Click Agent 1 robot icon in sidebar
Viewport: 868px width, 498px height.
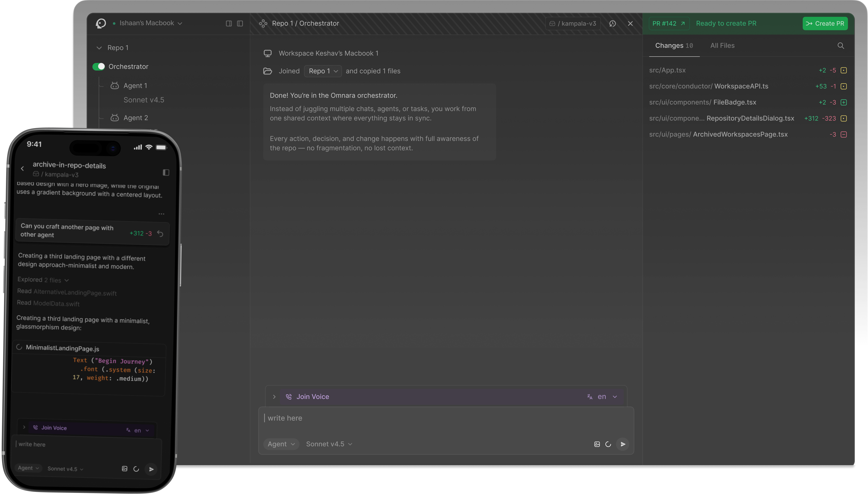tap(115, 86)
